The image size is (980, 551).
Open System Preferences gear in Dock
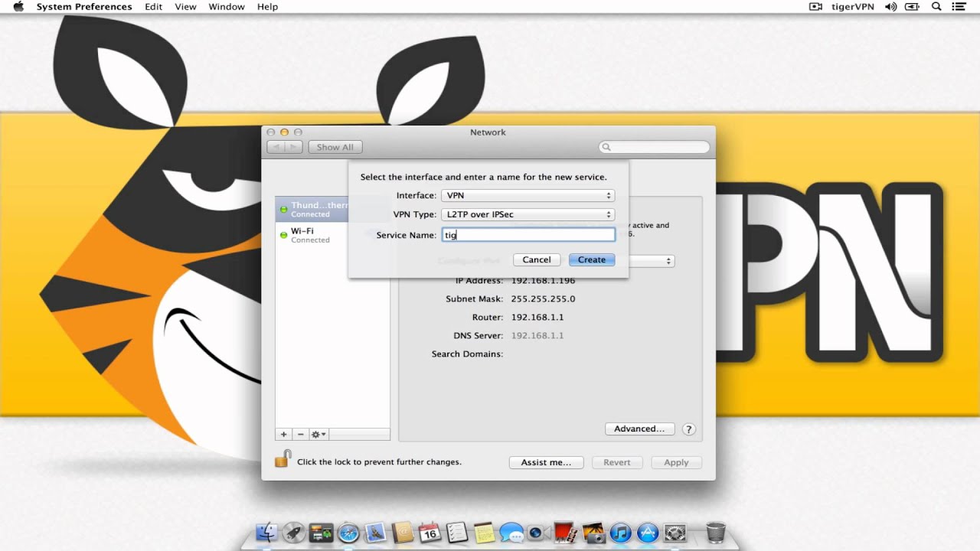pos(675,533)
